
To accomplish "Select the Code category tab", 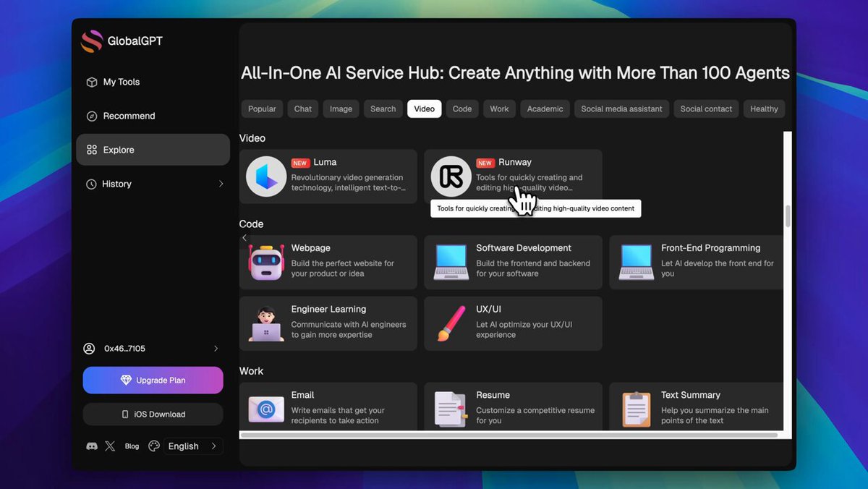I will point(462,109).
